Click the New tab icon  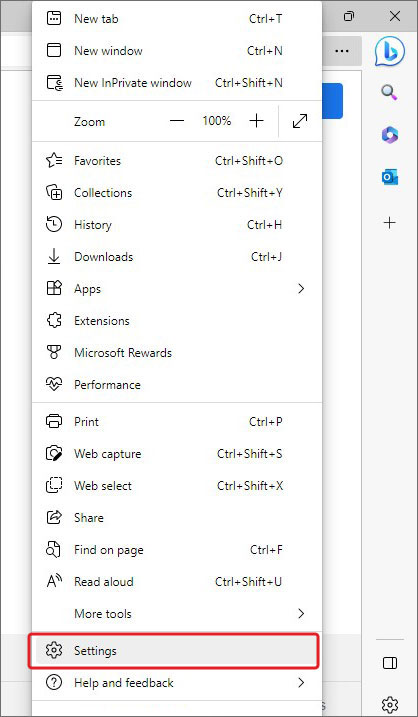click(54, 19)
